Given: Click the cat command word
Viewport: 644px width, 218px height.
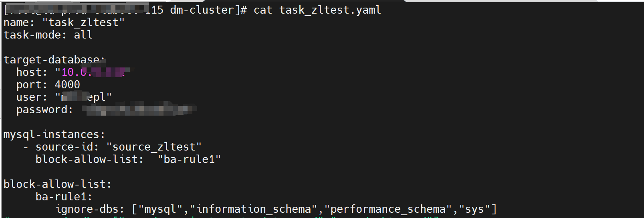Looking at the screenshot, I should click(263, 10).
